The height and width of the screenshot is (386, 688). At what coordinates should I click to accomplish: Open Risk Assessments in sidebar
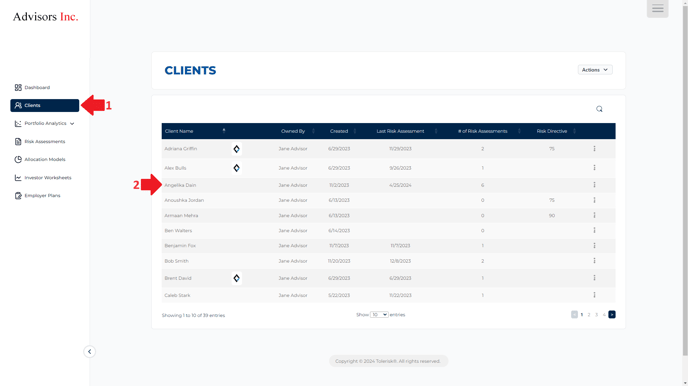40,142
